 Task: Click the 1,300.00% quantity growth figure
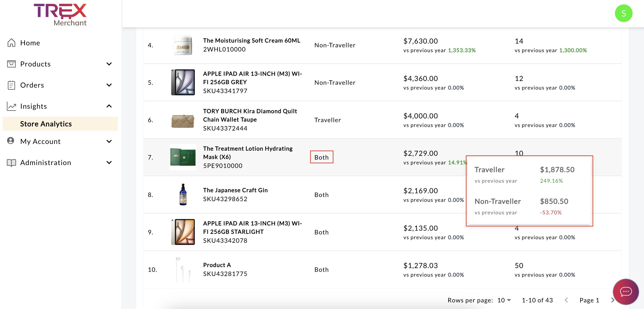[573, 50]
